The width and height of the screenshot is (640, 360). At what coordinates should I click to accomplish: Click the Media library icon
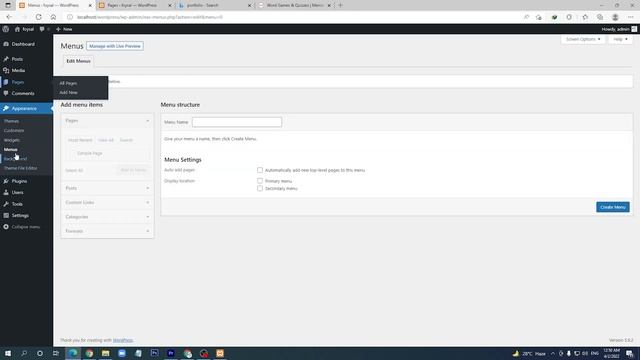coord(6,70)
